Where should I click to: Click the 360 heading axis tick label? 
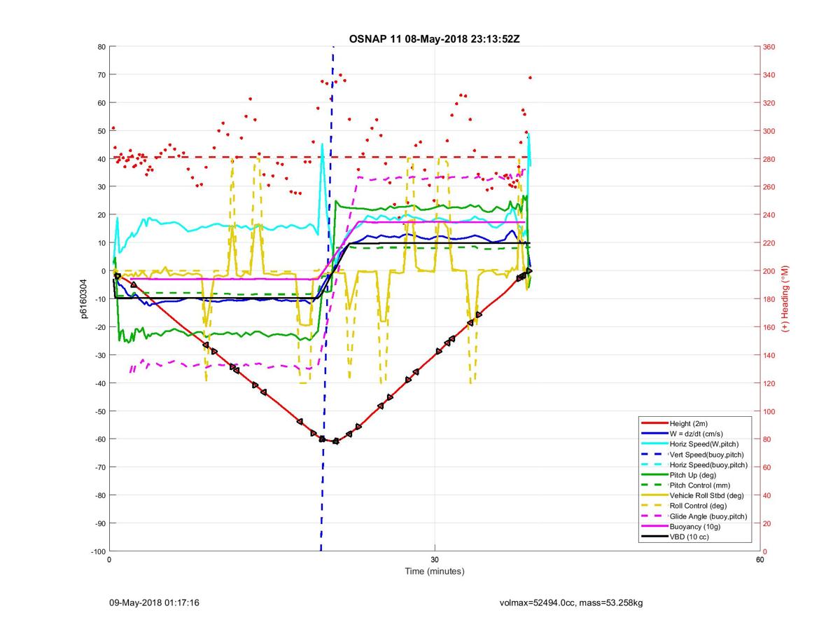click(770, 47)
